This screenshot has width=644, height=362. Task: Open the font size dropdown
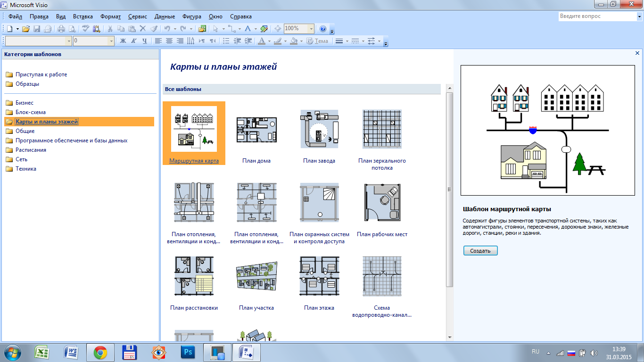[x=111, y=41]
